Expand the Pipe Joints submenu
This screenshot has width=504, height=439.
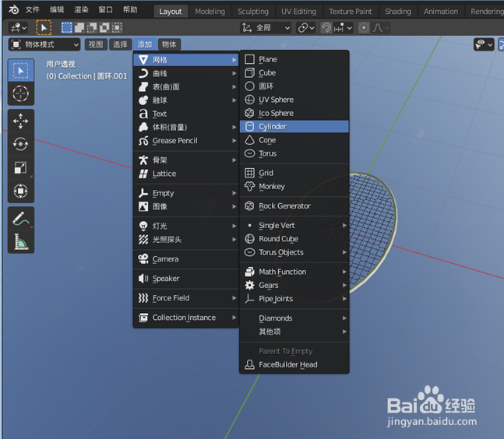294,299
